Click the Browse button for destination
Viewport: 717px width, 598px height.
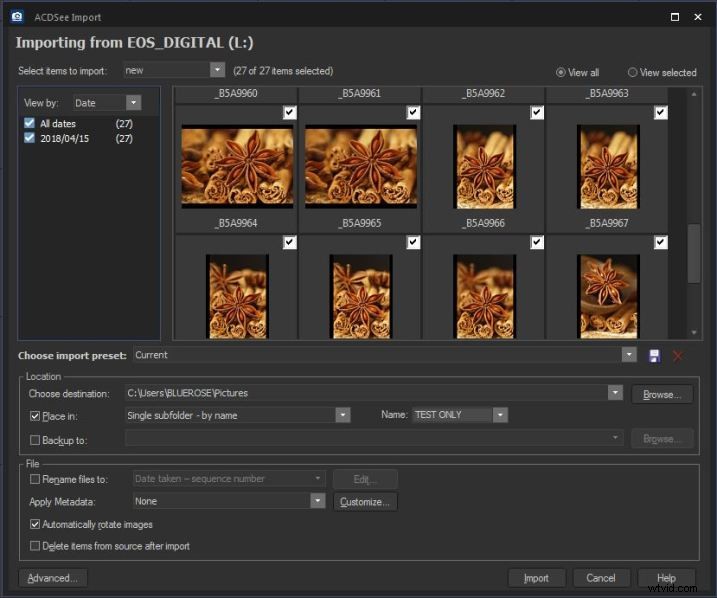point(662,394)
